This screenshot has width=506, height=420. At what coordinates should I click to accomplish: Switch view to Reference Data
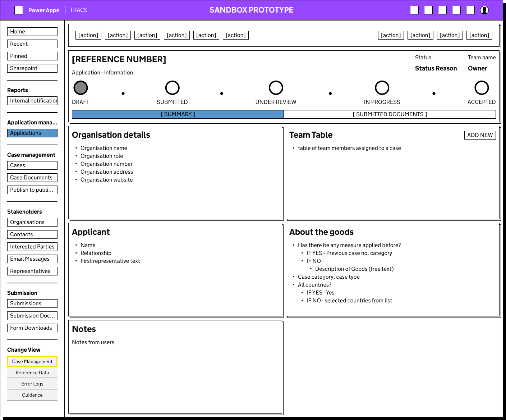coord(32,373)
